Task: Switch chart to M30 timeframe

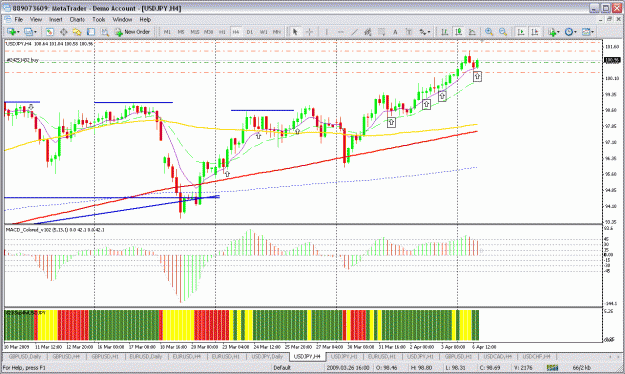Action: tap(208, 32)
